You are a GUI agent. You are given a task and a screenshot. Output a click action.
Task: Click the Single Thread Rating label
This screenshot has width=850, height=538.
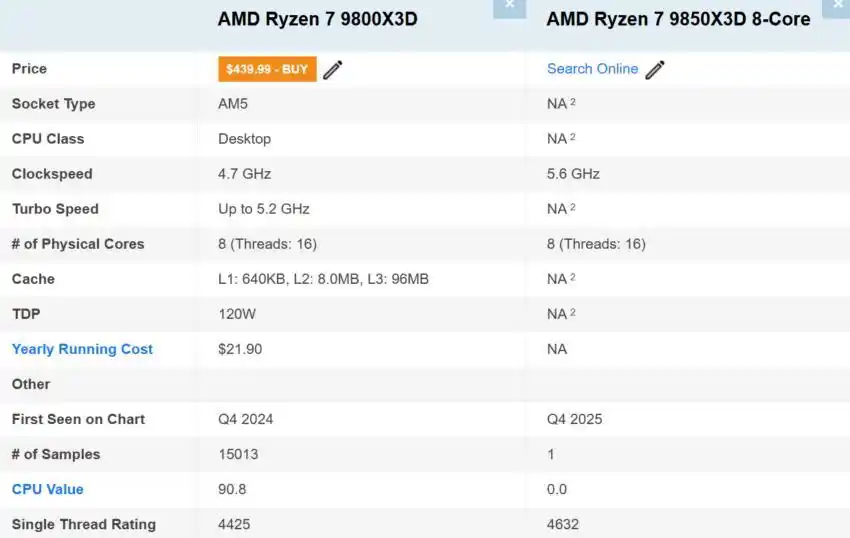(84, 524)
